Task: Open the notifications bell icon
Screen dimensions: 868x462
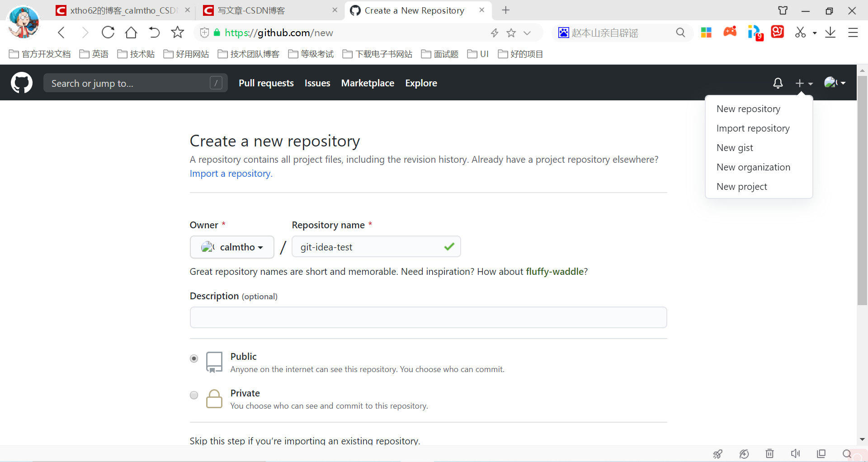Action: 778,83
